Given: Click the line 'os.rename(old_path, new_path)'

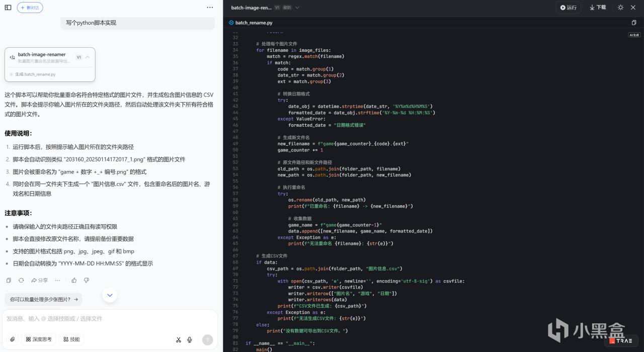Looking at the screenshot, I should click(327, 200).
